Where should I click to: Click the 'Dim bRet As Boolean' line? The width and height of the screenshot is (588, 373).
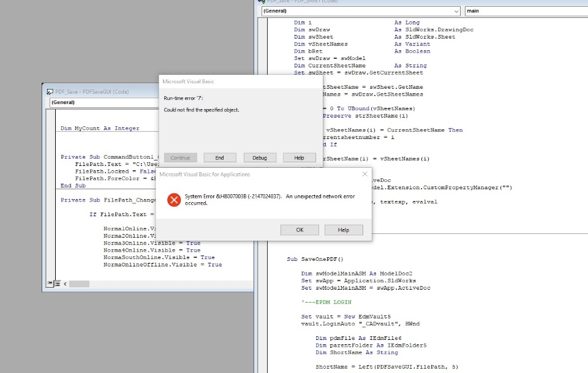coord(362,51)
